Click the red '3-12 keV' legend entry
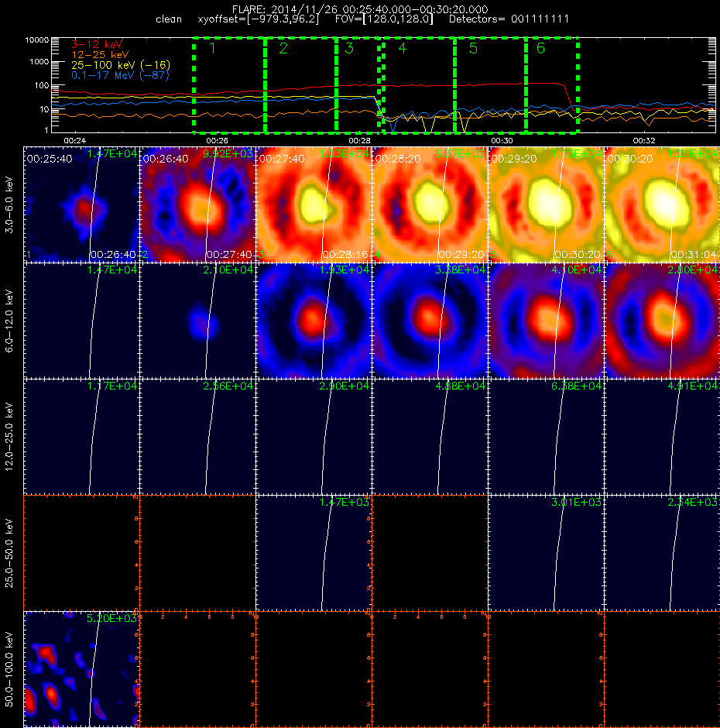 tap(97, 45)
